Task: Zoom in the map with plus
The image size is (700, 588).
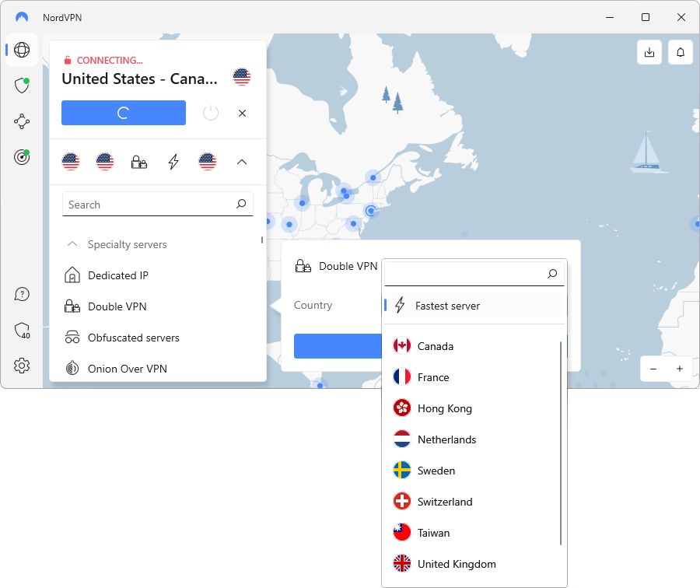Action: click(680, 369)
